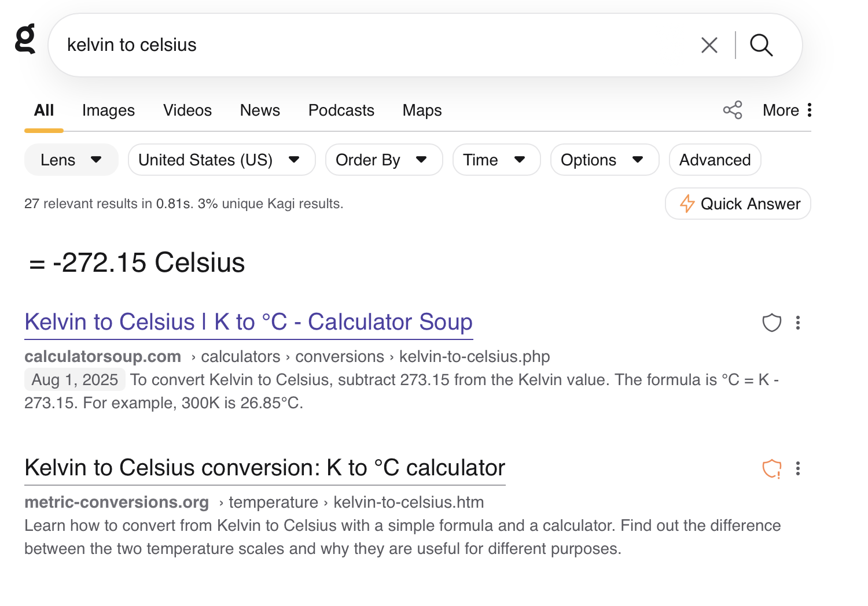Click orange warning shield for metric-conversions result

771,468
